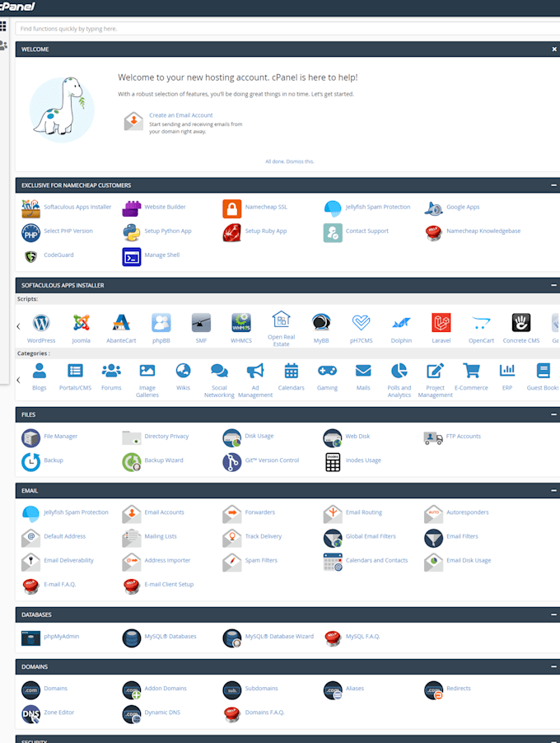Show previous categories with left arrow
The image size is (560, 743).
click(18, 380)
